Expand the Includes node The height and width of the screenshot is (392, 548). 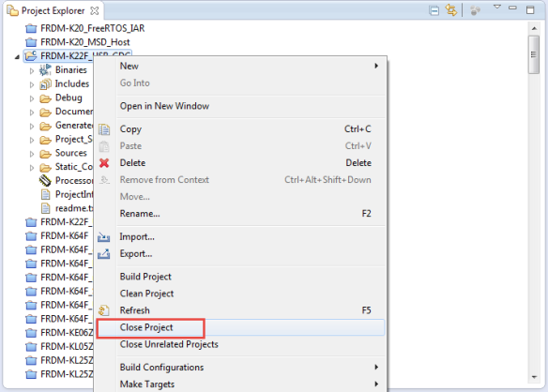point(32,85)
